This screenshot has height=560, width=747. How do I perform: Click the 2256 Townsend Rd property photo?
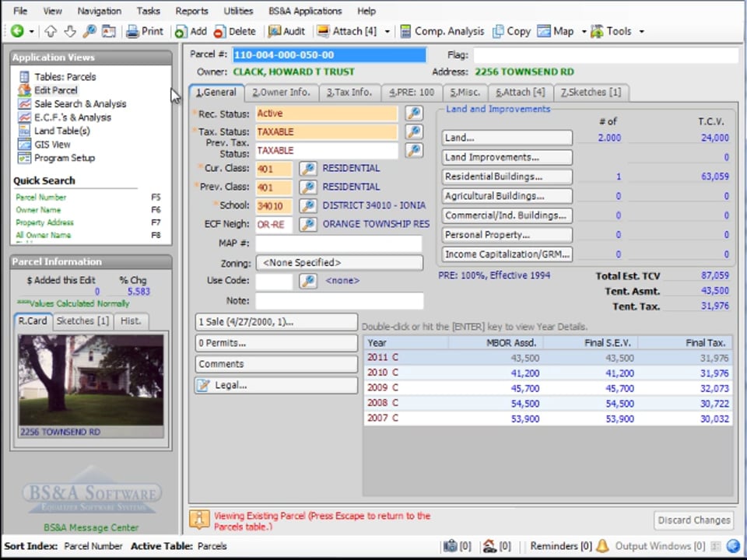[x=91, y=380]
